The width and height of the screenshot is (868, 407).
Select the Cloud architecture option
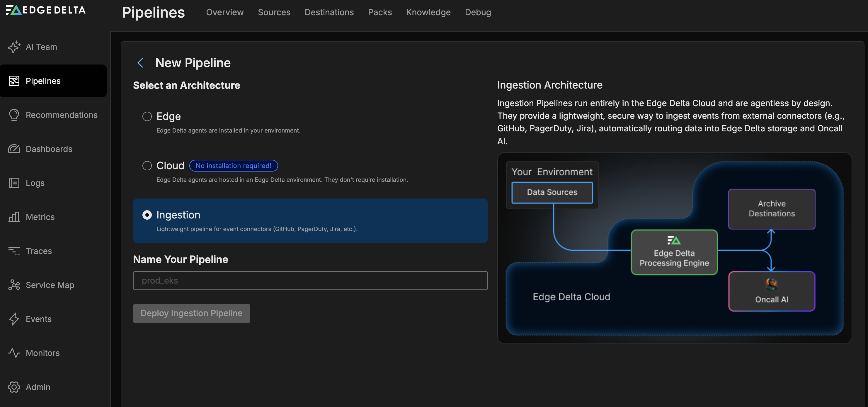(147, 166)
